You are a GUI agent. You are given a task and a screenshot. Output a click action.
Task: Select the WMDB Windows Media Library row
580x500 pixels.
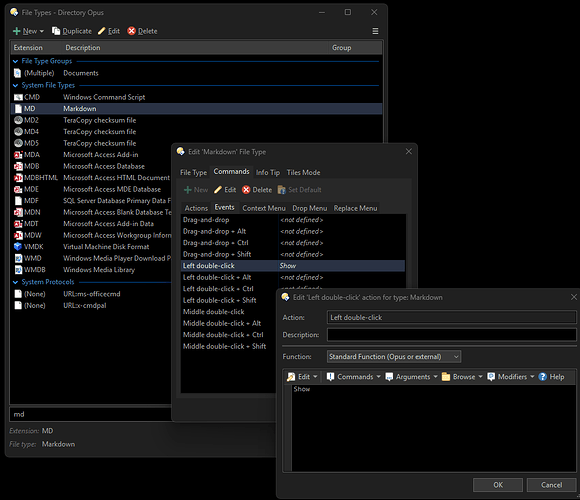click(92, 270)
